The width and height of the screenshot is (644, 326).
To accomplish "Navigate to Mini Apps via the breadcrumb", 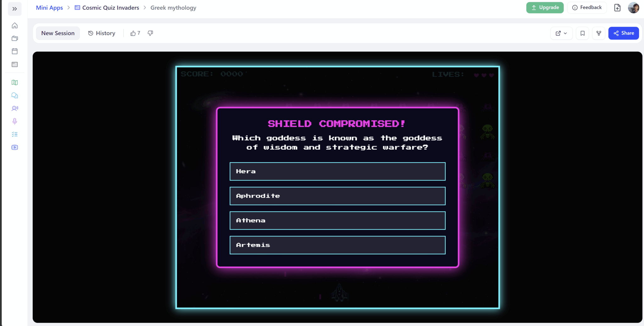I will pos(49,8).
